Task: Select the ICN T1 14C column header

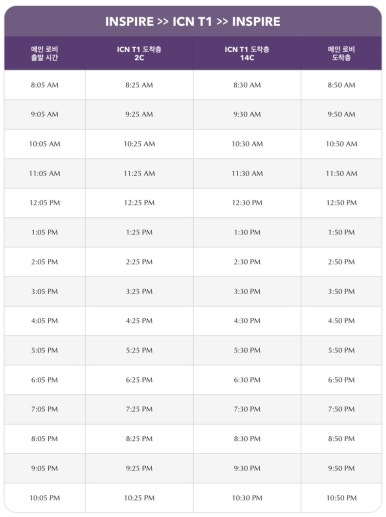Action: click(247, 53)
